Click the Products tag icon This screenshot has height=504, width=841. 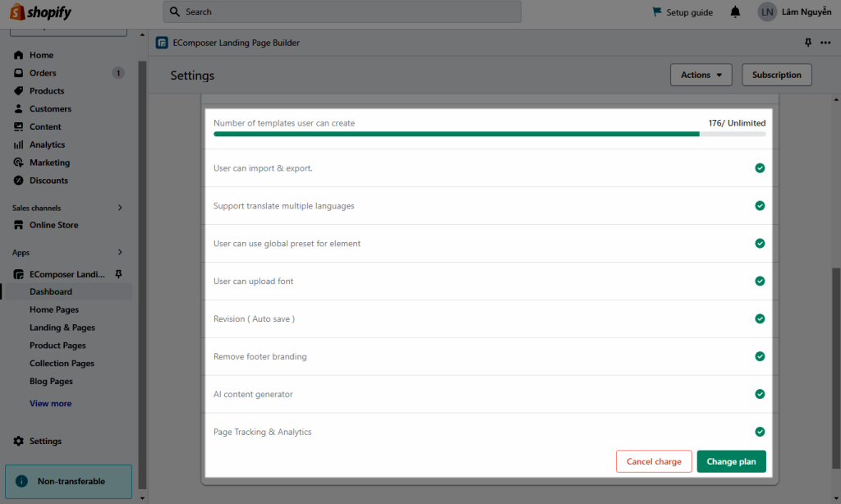point(19,90)
